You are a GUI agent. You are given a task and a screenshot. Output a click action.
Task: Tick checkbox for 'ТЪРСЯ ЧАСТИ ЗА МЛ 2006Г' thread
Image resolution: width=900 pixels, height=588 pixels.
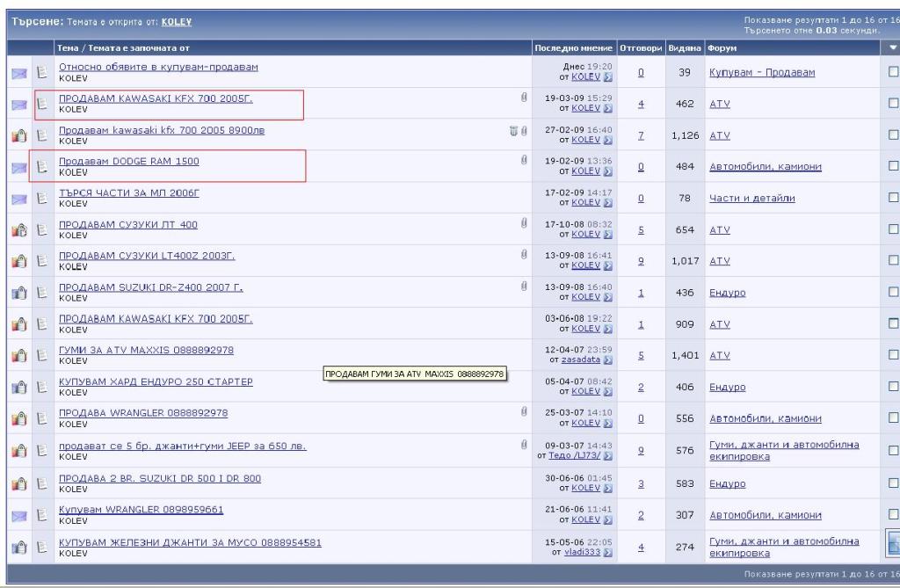(894, 197)
